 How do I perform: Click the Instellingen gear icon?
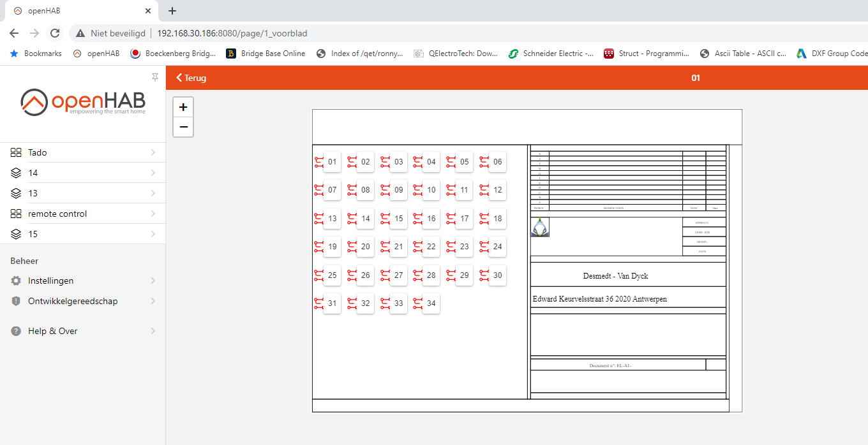point(16,281)
